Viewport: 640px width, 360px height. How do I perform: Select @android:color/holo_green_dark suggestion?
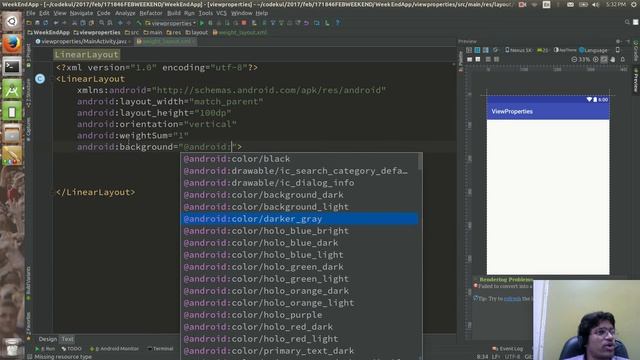(299, 267)
